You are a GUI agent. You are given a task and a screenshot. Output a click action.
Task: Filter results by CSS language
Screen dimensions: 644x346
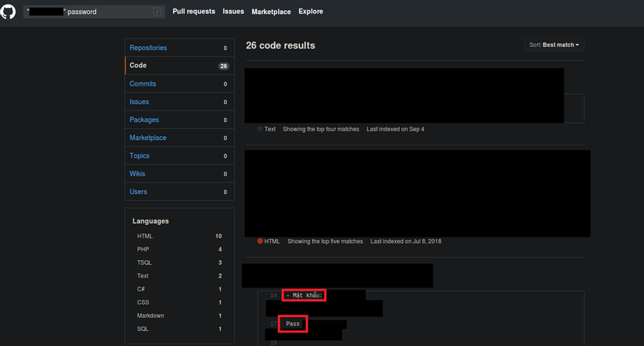(x=180, y=302)
